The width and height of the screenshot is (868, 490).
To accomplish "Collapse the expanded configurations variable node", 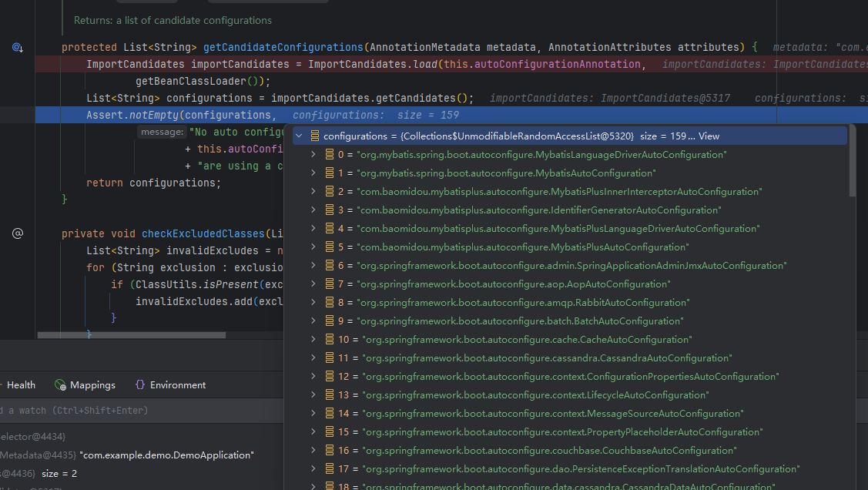I will pos(300,136).
